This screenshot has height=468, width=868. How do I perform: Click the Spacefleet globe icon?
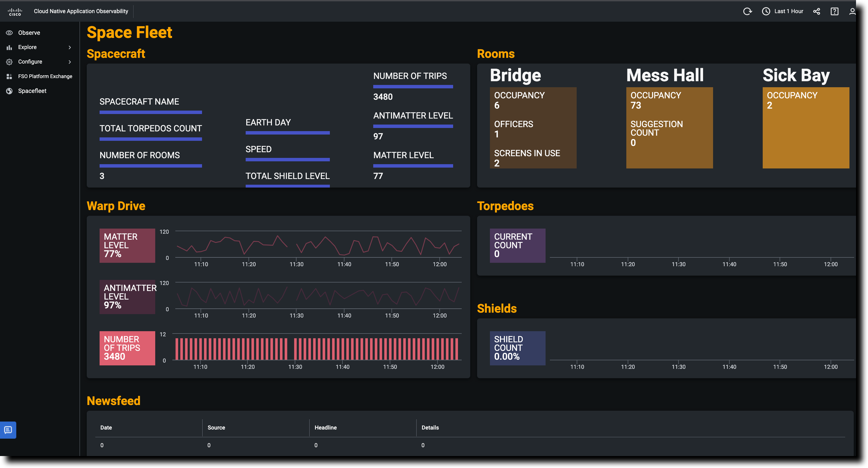pos(9,91)
